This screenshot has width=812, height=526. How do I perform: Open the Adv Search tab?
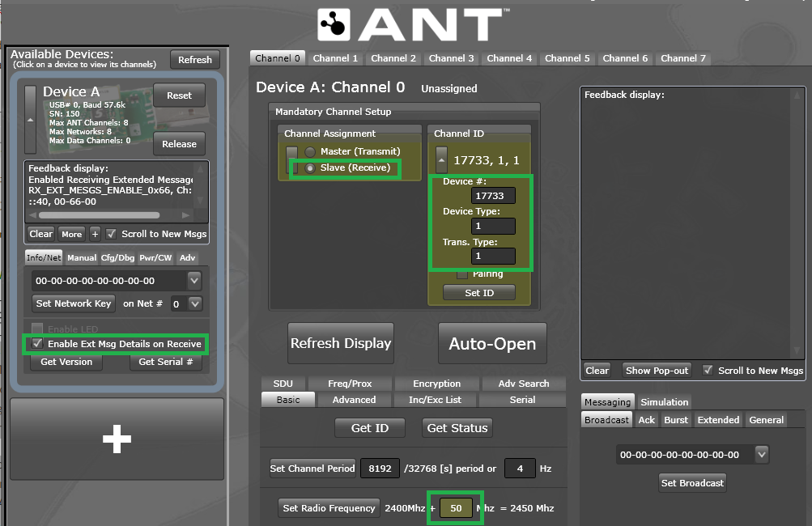pos(524,384)
